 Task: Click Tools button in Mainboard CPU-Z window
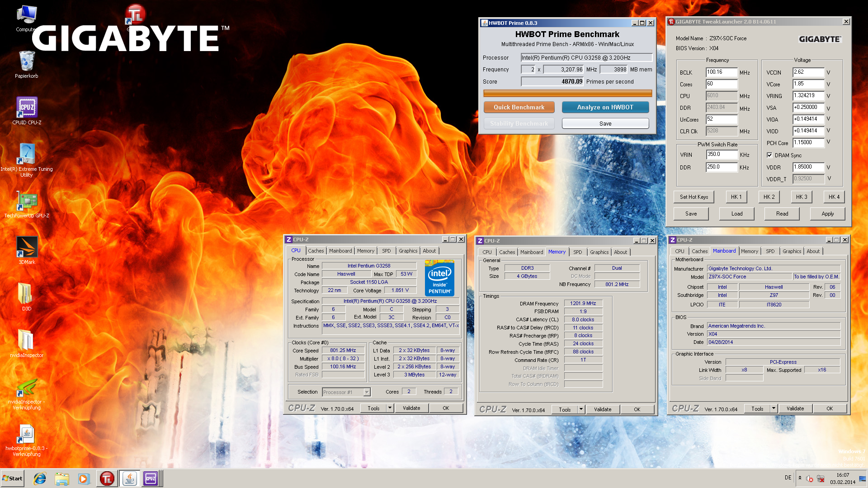tap(757, 408)
